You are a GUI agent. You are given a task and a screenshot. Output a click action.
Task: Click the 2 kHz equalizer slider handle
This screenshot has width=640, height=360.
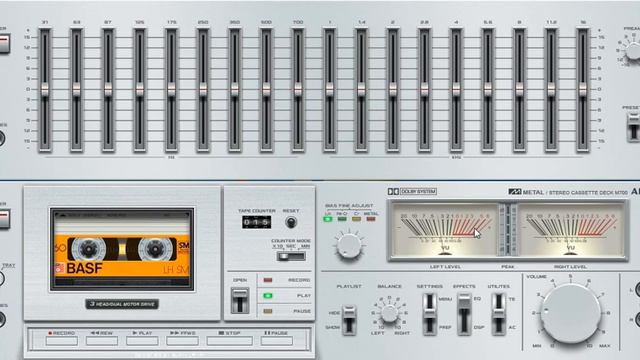point(393,89)
